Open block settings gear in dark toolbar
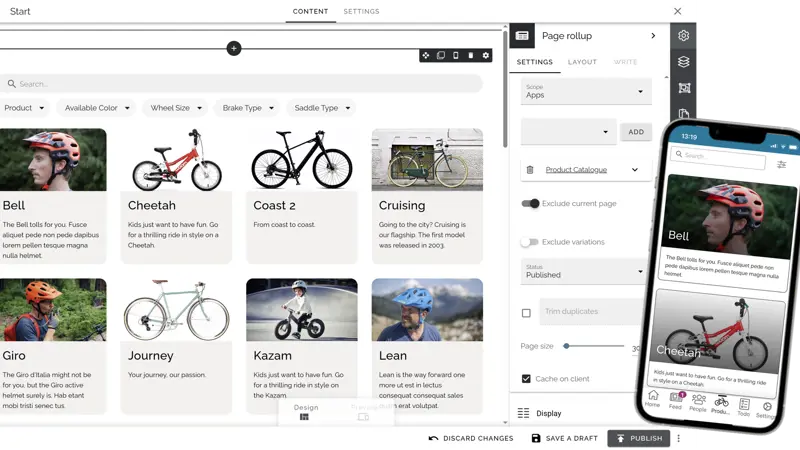The height and width of the screenshot is (450, 800). [486, 55]
